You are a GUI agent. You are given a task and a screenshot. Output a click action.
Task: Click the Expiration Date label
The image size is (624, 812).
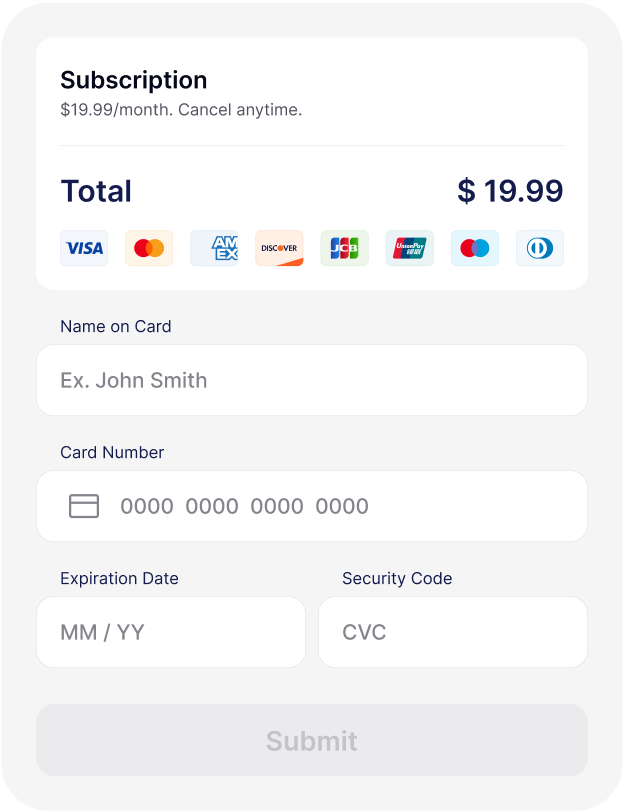(x=119, y=578)
